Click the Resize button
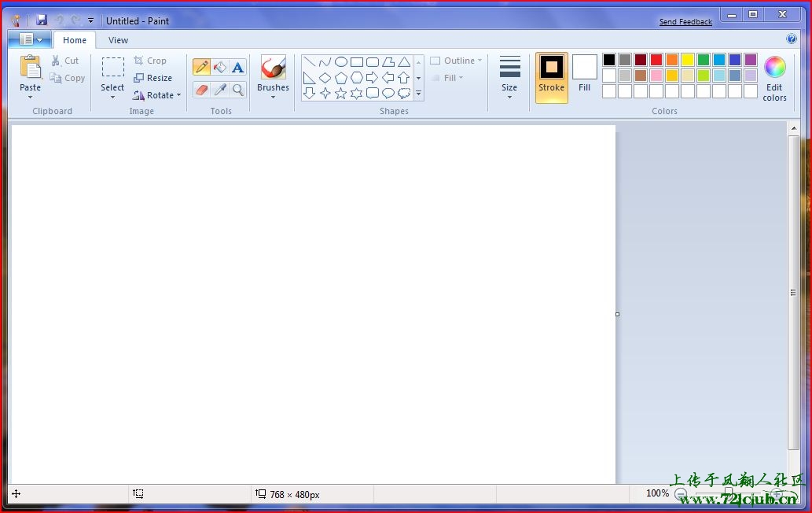812x513 pixels. point(153,78)
